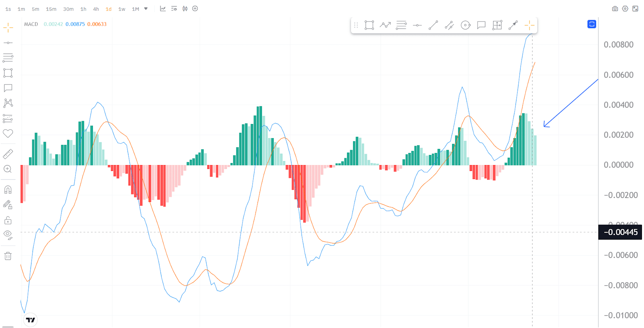The image size is (644, 328).
Task: Set chart interval to 4h
Action: [96, 9]
